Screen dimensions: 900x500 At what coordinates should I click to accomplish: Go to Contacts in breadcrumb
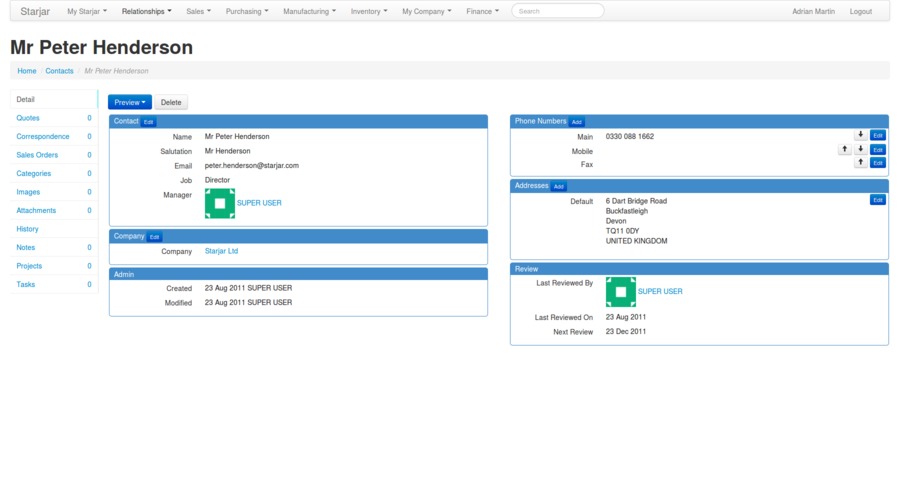(59, 71)
